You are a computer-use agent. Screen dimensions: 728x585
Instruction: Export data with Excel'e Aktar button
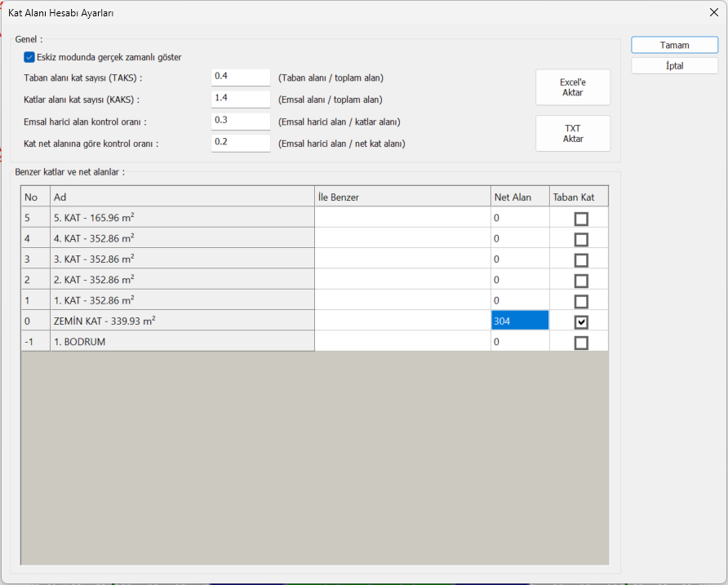point(572,87)
